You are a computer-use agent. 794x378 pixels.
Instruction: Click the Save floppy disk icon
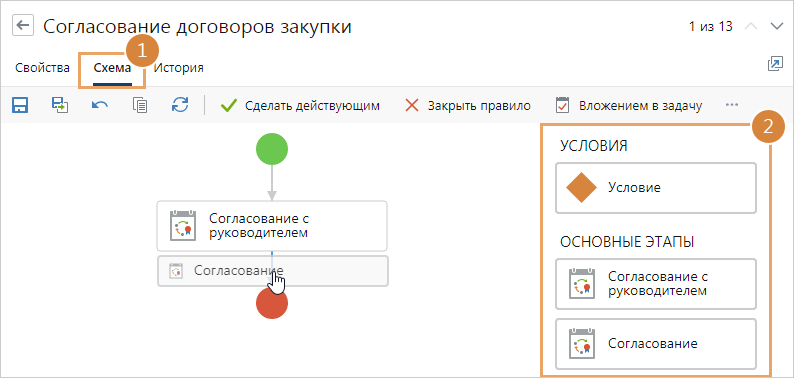(x=20, y=105)
